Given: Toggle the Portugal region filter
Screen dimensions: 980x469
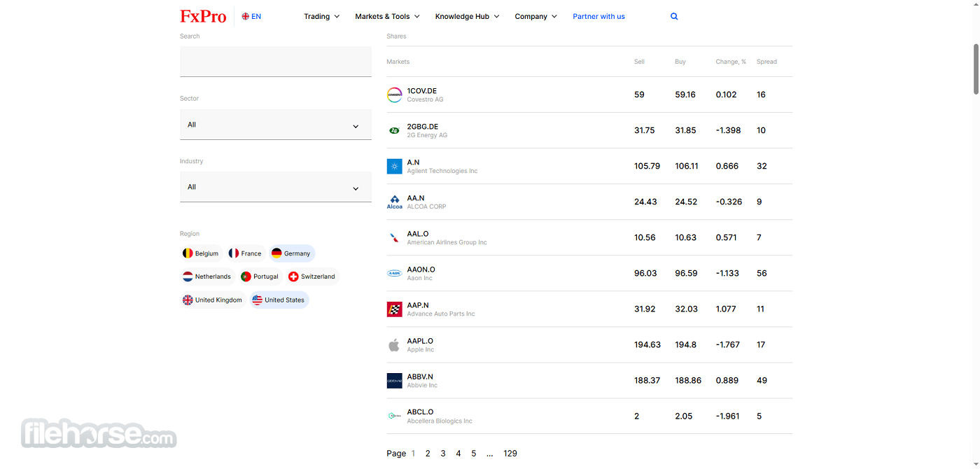Looking at the screenshot, I should (x=260, y=276).
